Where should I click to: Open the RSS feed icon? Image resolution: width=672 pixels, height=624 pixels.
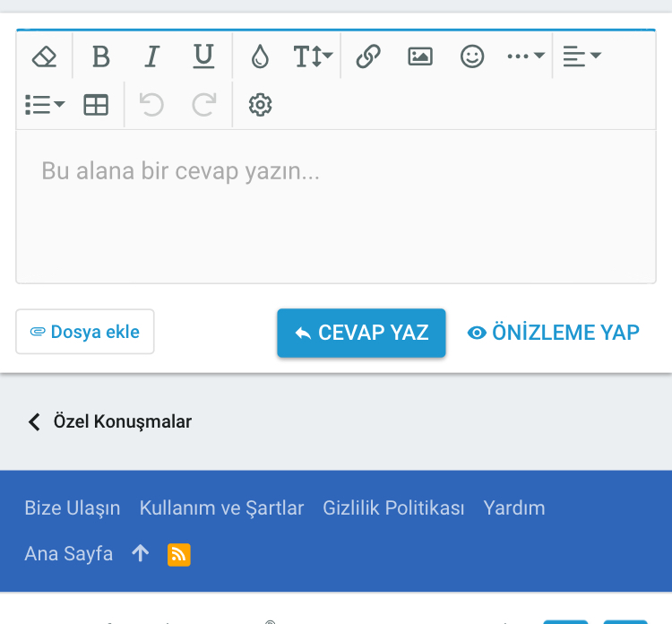pyautogui.click(x=179, y=554)
